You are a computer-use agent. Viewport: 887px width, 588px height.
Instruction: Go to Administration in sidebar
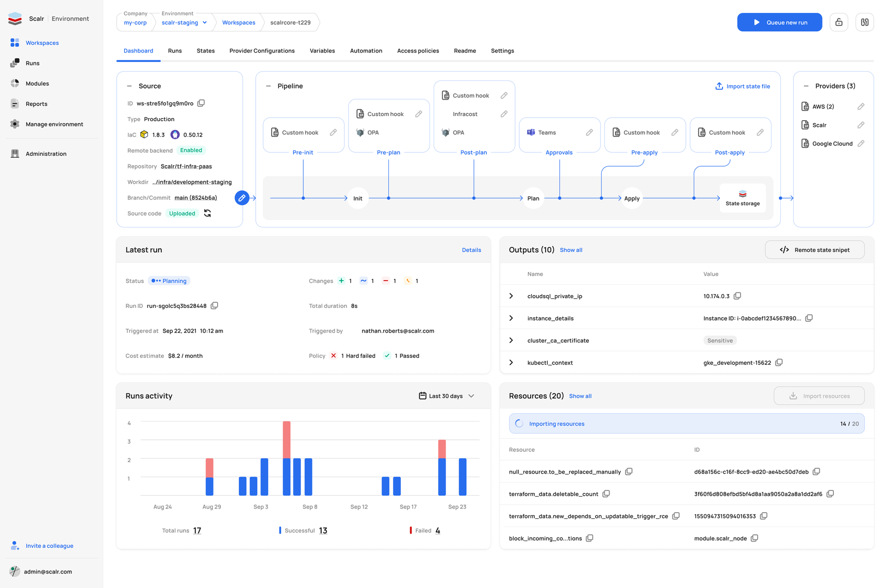point(46,154)
